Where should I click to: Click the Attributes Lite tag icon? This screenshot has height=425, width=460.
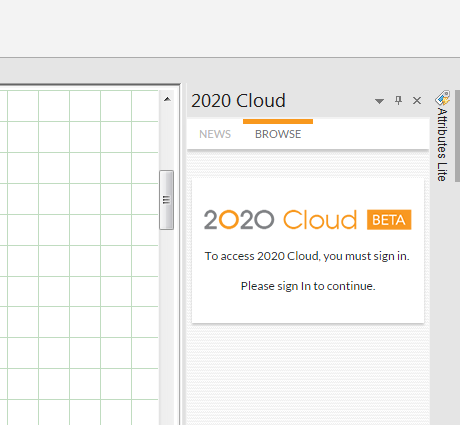[x=443, y=98]
